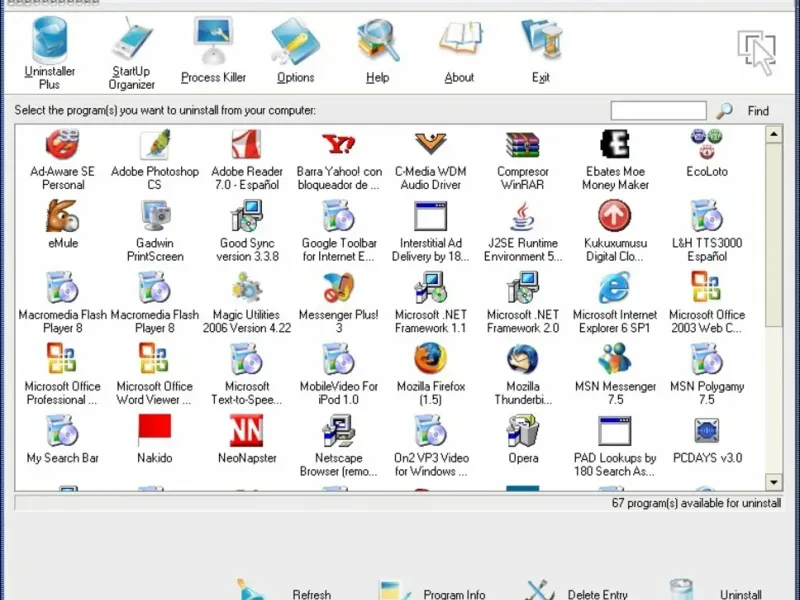Select eMule program
The height and width of the screenshot is (600, 800).
tap(63, 224)
